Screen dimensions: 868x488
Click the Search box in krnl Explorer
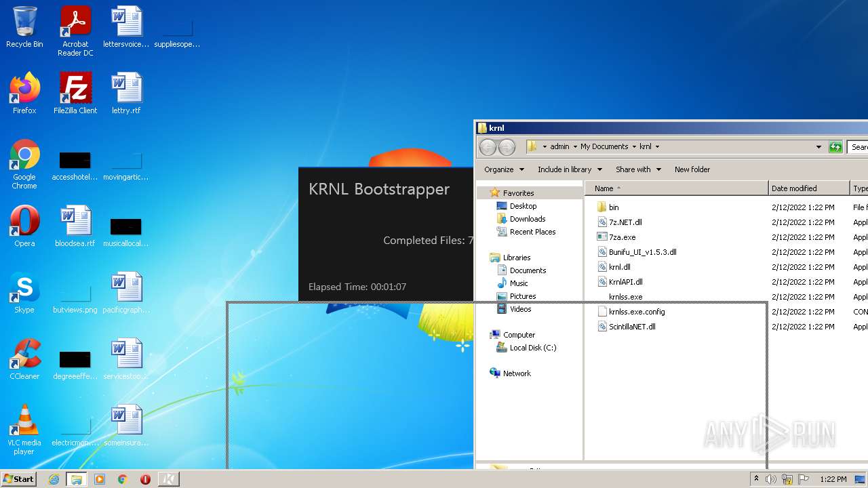tap(857, 146)
